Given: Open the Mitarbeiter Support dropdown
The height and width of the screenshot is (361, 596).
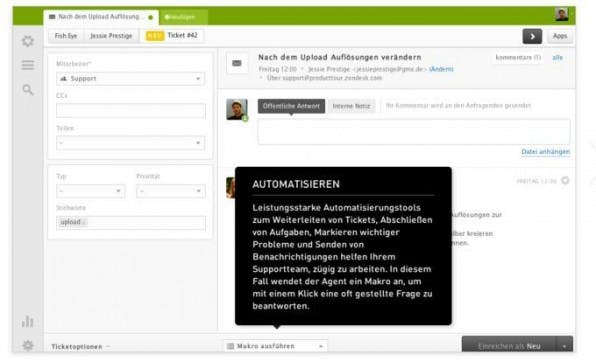Looking at the screenshot, I should click(x=130, y=79).
